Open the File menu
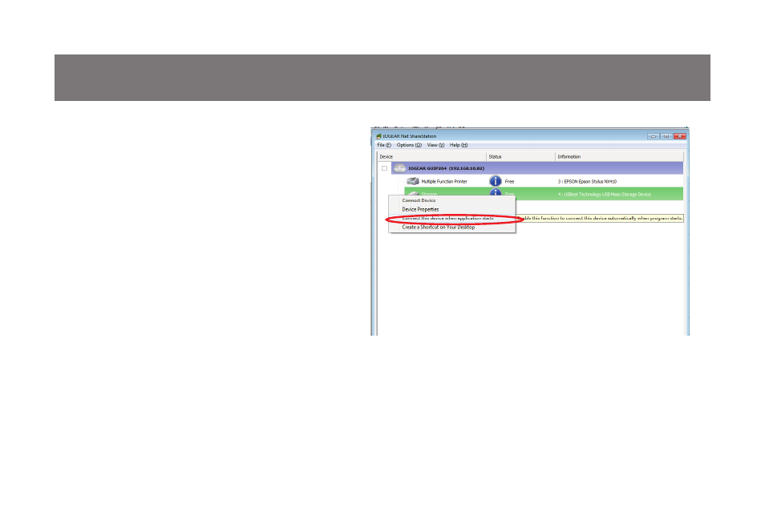 tap(384, 145)
